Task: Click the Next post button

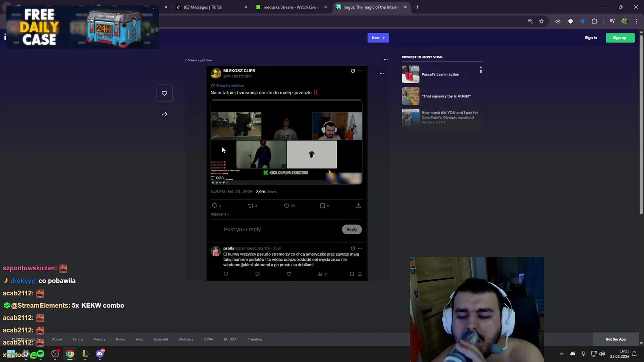Action: [x=378, y=38]
